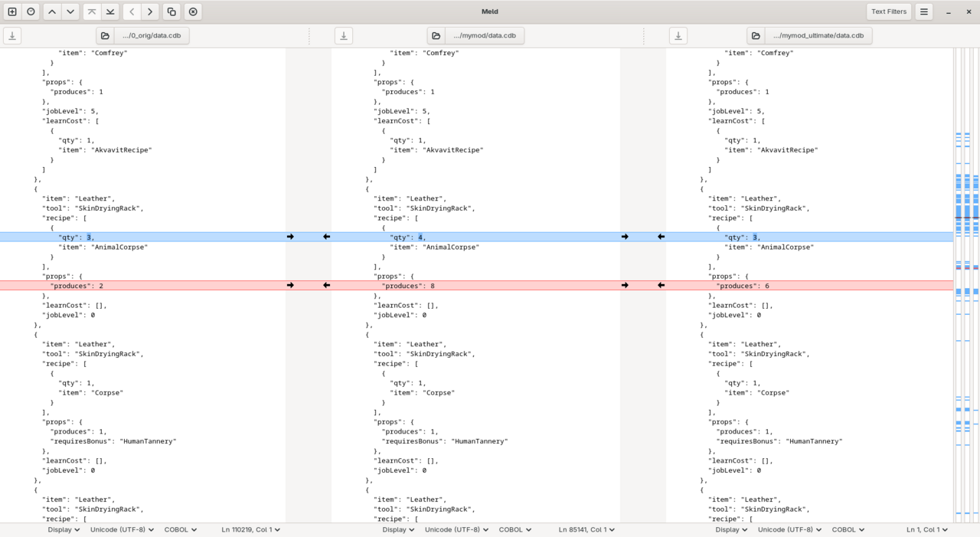This screenshot has height=537, width=980.
Task: Open the recent comparisons clock icon
Action: (31, 11)
